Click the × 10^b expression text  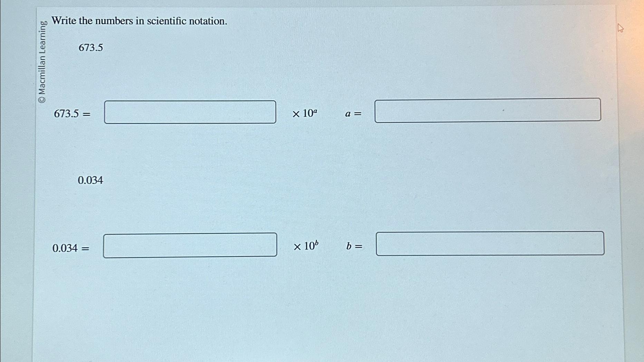click(306, 247)
